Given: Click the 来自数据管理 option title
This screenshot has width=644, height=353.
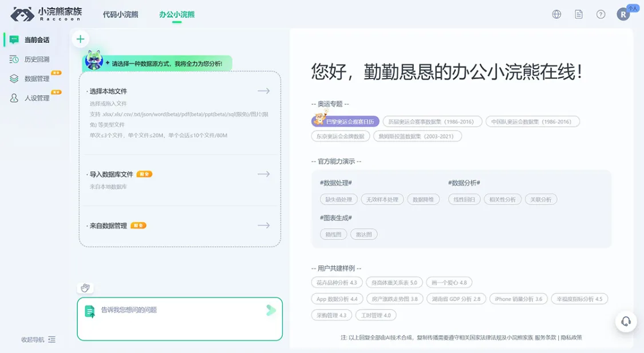Looking at the screenshot, I should click(x=108, y=226).
